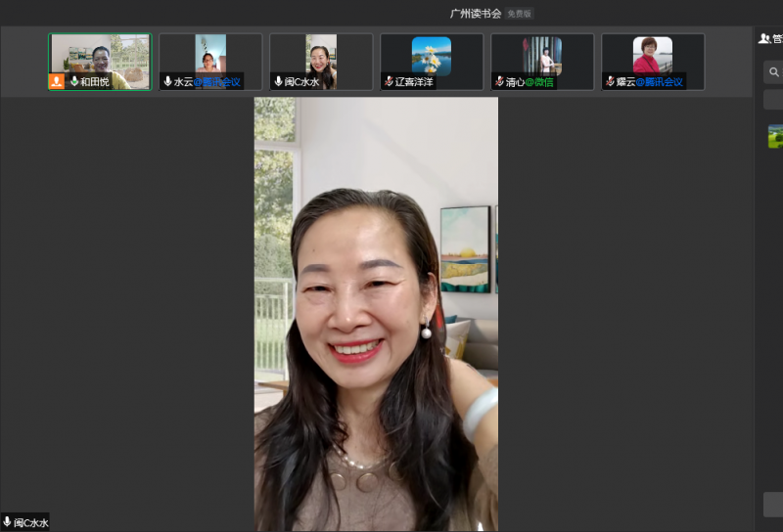This screenshot has height=532, width=783.
Task: Click the microphone icon next to 水云
Action: 167,82
